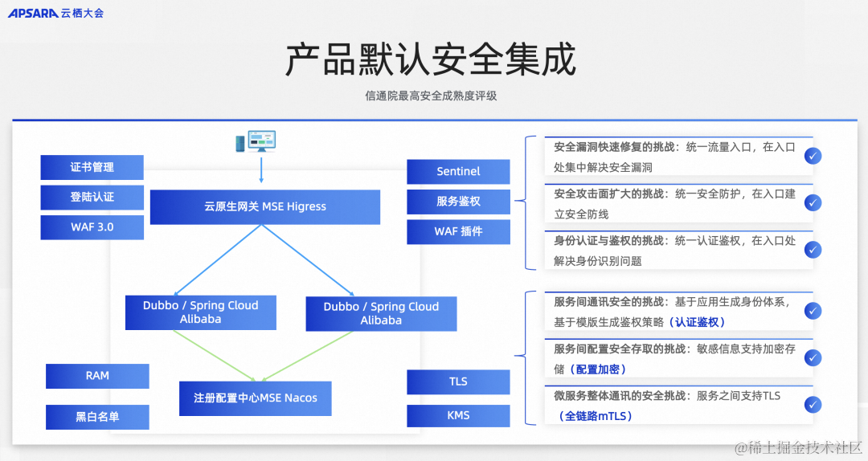Click the checkmark beside 服务间通讯安全的挑战
This screenshot has height=461, width=868.
click(x=813, y=311)
